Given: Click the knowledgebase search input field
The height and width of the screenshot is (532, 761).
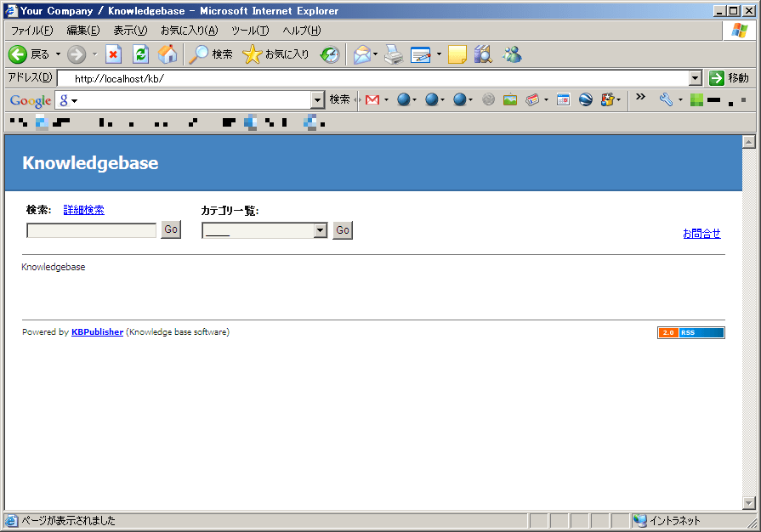Looking at the screenshot, I should (92, 230).
